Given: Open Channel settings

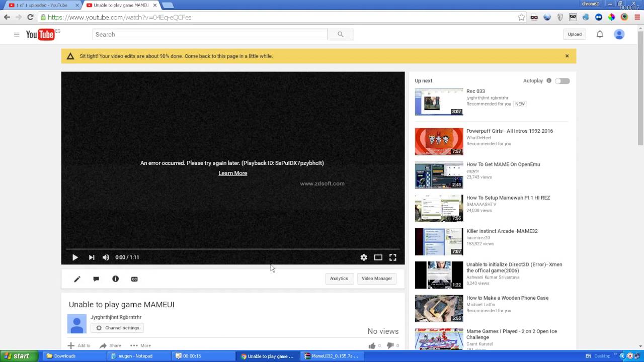Looking at the screenshot, I should coord(117,328).
